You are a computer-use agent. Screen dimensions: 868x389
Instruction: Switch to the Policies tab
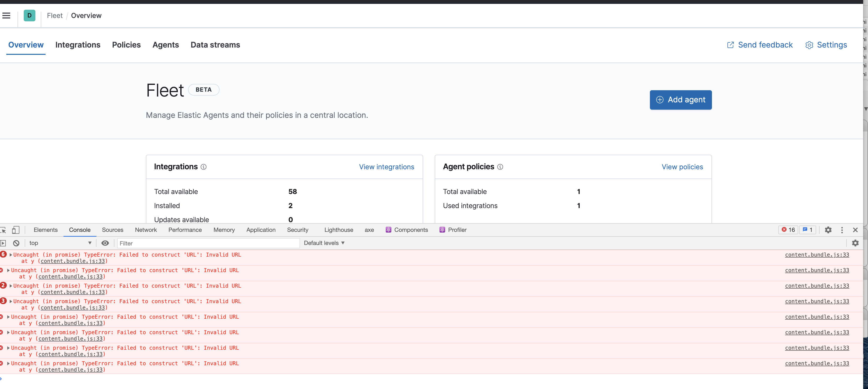126,45
